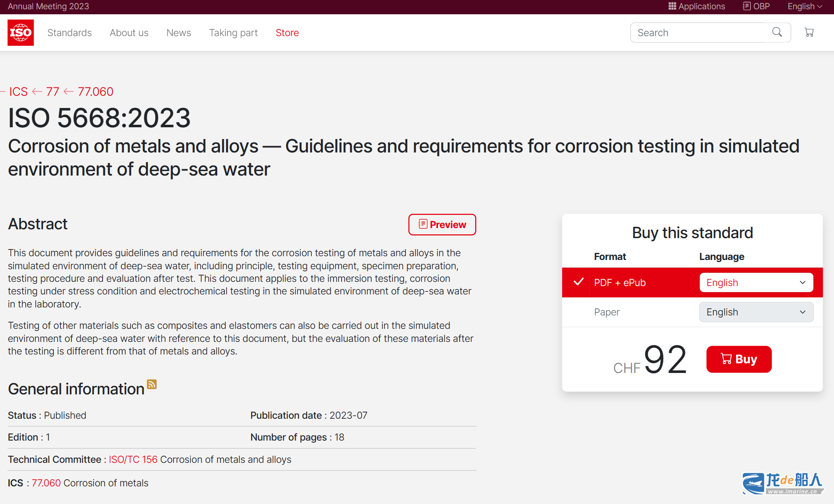The image size is (834, 504).
Task: Click the search magnifier icon
Action: tap(777, 32)
